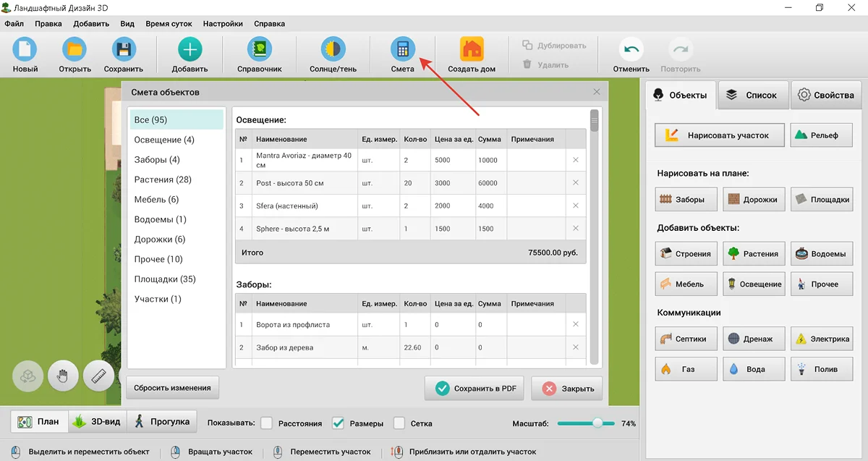
Task: Open the Смета calculator icon
Action: tap(403, 51)
